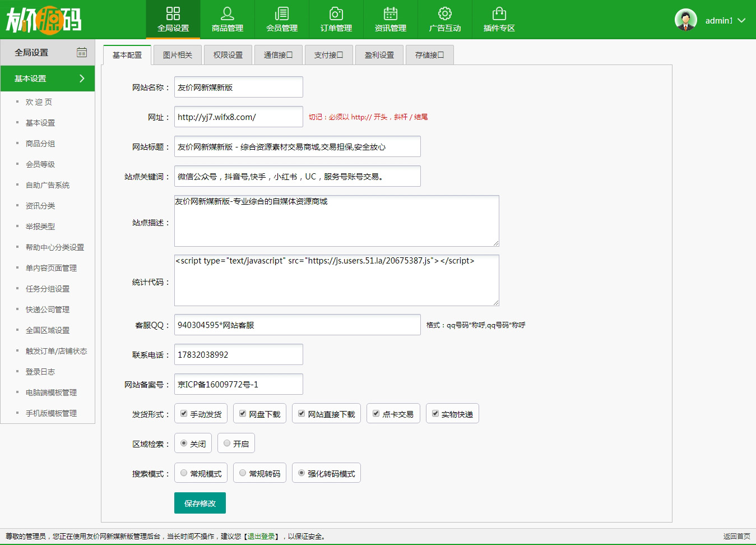Open 登录日志 in sidebar

[40, 372]
